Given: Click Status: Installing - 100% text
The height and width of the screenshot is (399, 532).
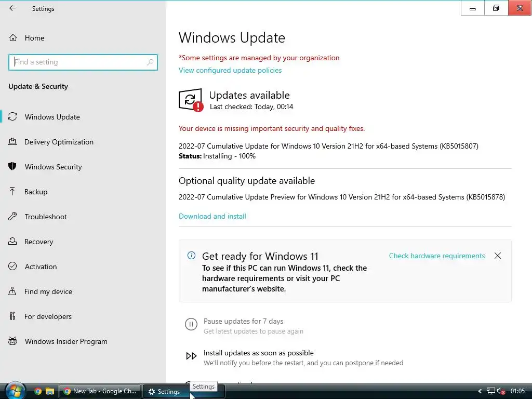Looking at the screenshot, I should click(x=217, y=156).
